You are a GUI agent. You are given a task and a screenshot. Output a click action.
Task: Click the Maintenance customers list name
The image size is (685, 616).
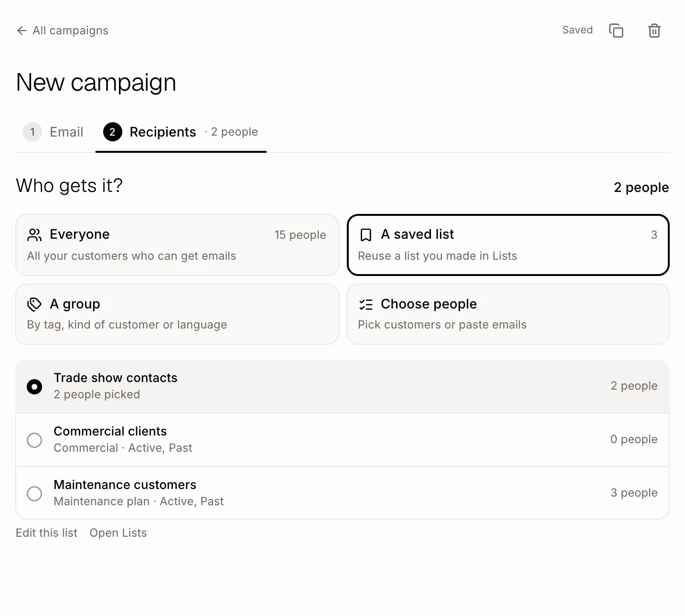point(125,485)
